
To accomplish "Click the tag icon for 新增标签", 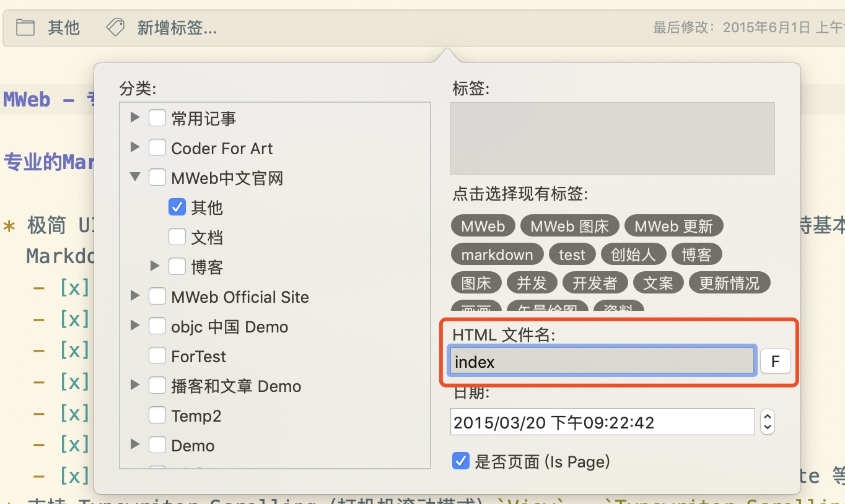I will pos(115,28).
